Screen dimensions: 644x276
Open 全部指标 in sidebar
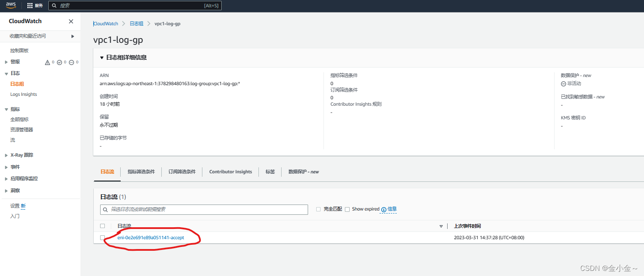coord(19,119)
